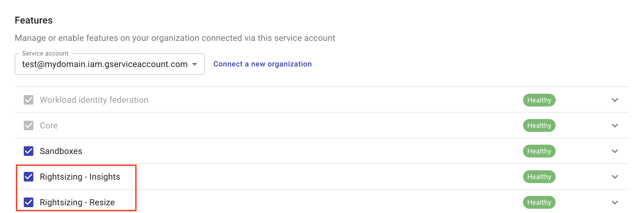Click the Healthy badge for Core

pyautogui.click(x=539, y=125)
